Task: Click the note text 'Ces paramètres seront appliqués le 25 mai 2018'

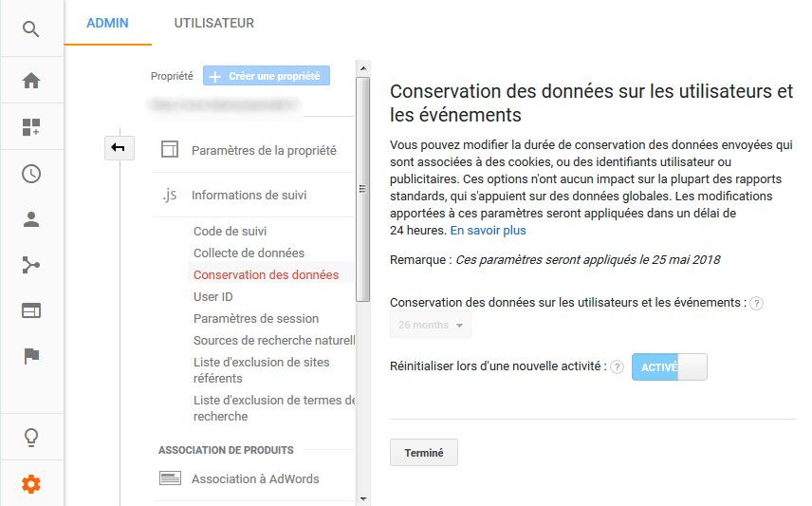Action: click(588, 260)
